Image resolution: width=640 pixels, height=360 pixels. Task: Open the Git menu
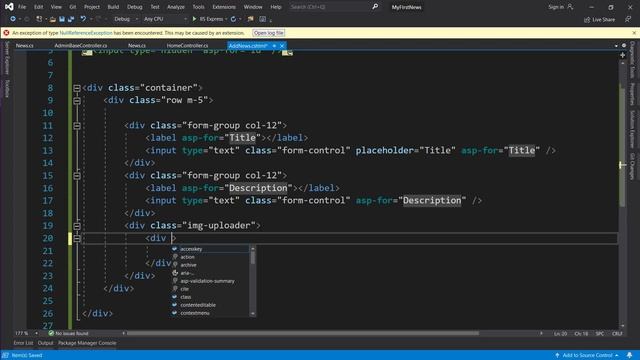click(73, 7)
